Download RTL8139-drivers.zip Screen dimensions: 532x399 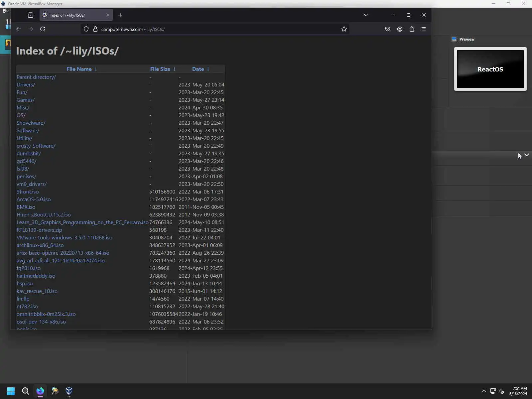coord(39,230)
